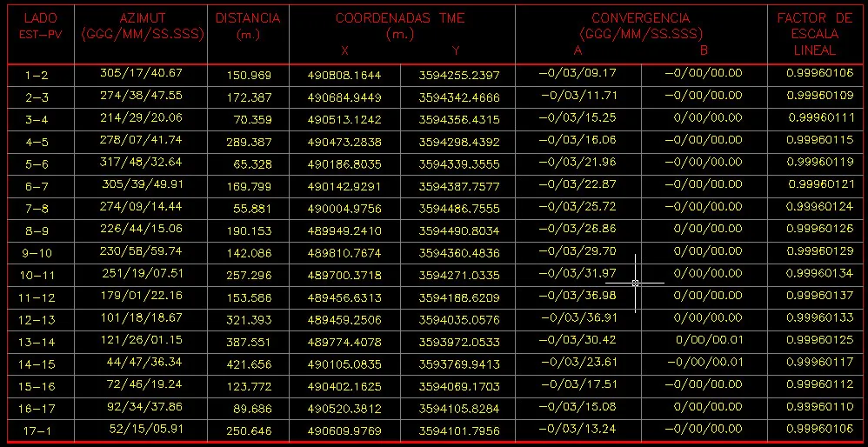Click azimuth 251/19/07.51
This screenshot has width=868, height=447.
[143, 272]
